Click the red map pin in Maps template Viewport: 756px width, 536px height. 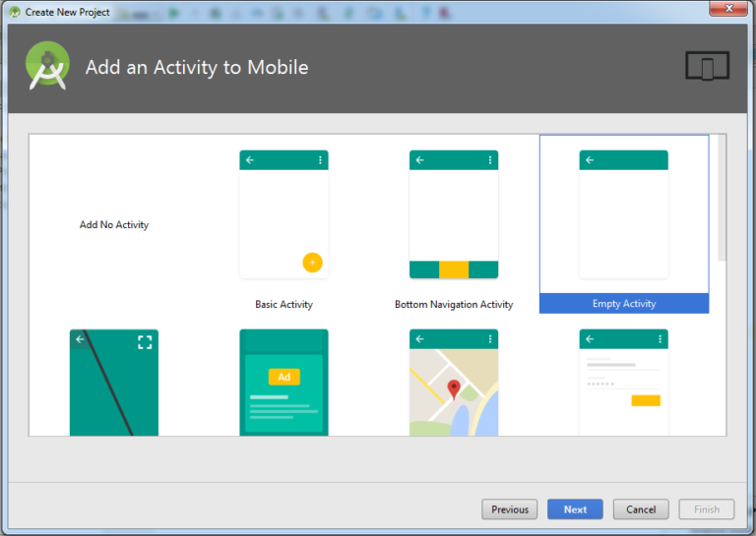pyautogui.click(x=454, y=389)
